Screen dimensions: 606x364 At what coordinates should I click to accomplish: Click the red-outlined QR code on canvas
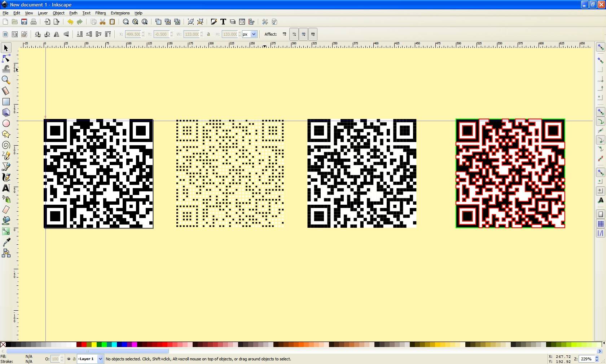[x=510, y=173]
